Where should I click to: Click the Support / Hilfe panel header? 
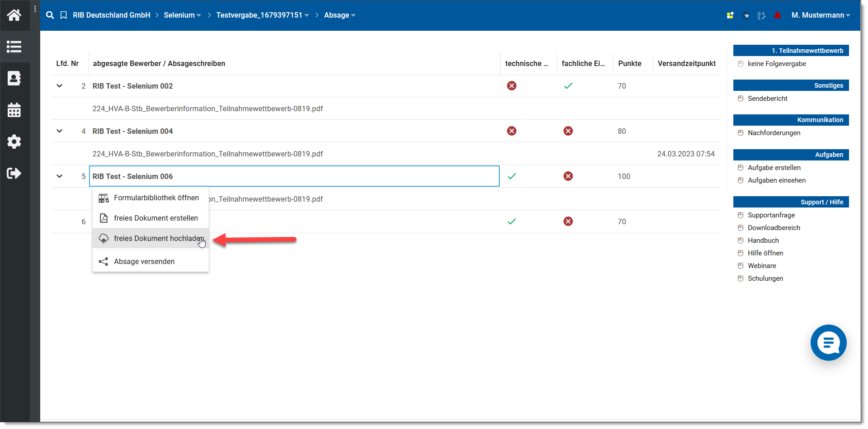(x=791, y=202)
